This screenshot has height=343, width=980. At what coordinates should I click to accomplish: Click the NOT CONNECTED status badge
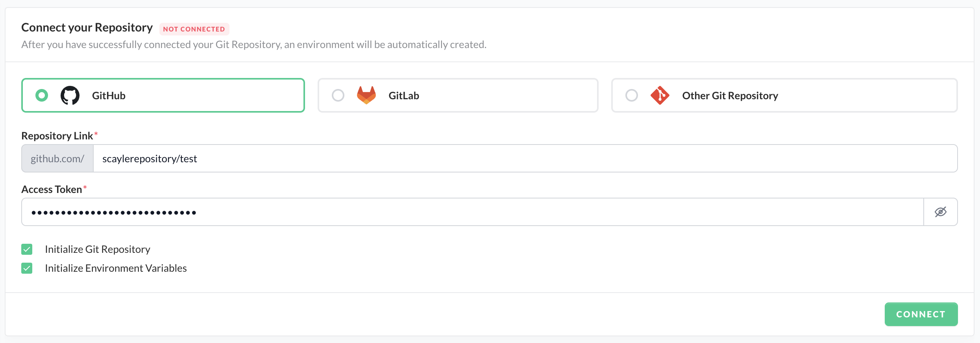(194, 29)
